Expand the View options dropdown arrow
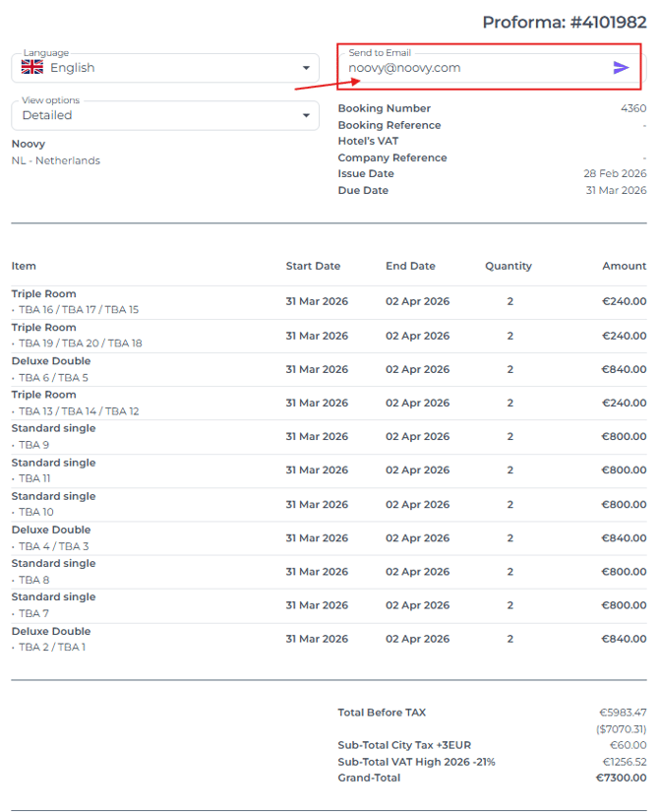The width and height of the screenshot is (659, 812). pos(305,115)
